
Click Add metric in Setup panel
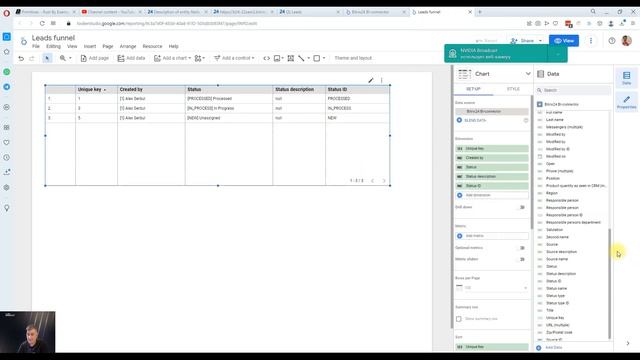point(492,236)
